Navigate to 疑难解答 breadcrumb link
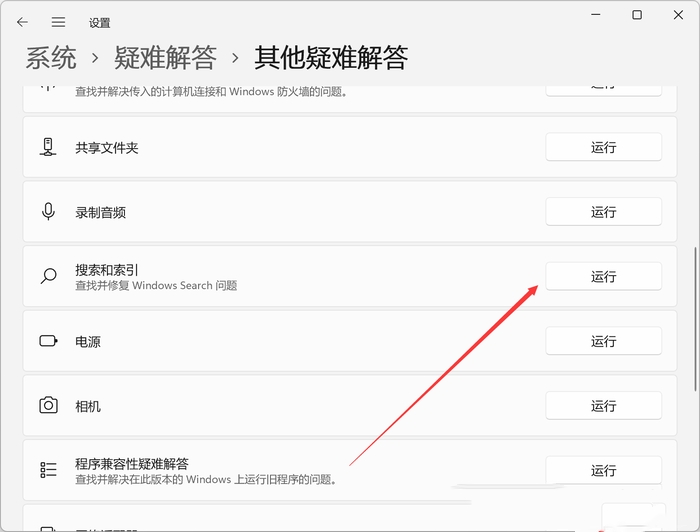 click(165, 58)
